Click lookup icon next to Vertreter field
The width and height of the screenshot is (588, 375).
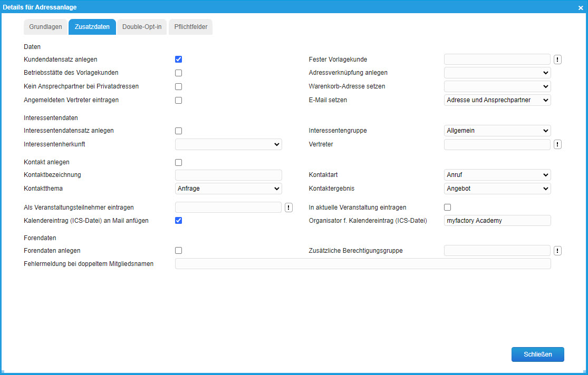coord(557,144)
